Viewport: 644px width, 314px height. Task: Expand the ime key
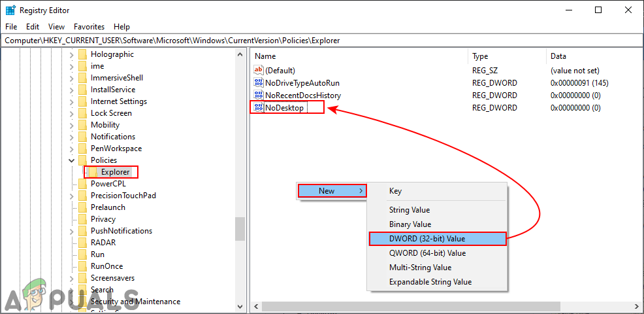71,66
